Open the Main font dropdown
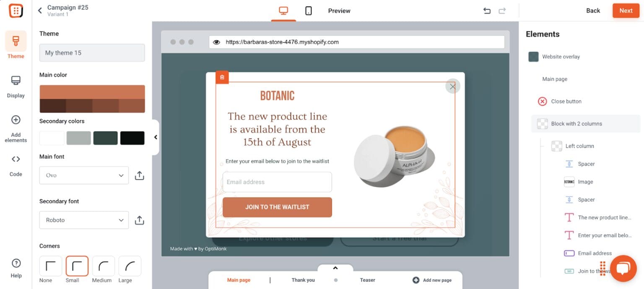This screenshot has width=644, height=289. [83, 175]
